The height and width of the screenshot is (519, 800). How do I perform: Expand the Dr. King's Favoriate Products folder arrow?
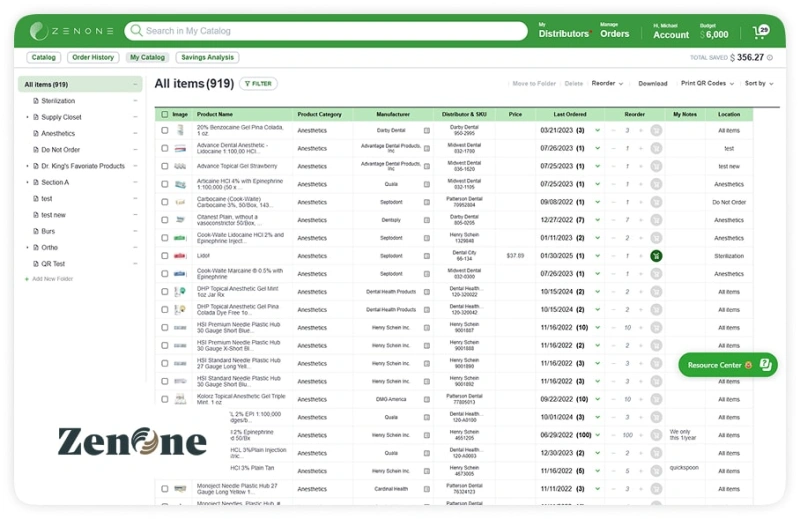point(27,166)
